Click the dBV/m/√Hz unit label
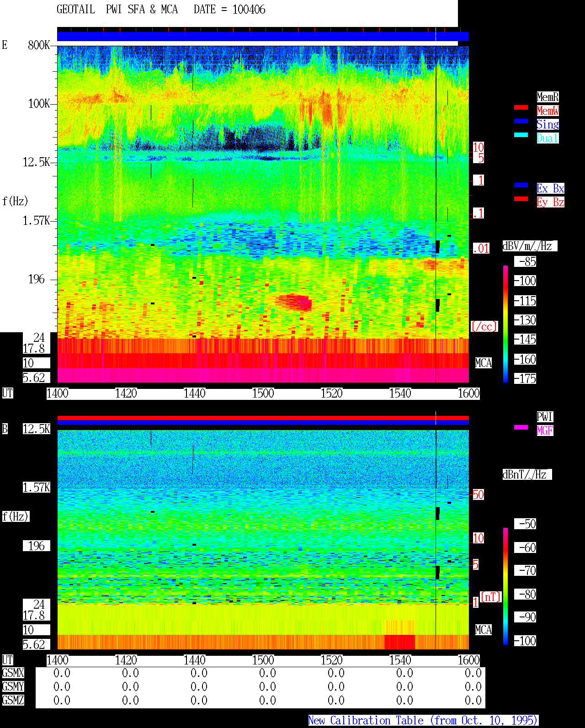The image size is (585, 728). 530,246
